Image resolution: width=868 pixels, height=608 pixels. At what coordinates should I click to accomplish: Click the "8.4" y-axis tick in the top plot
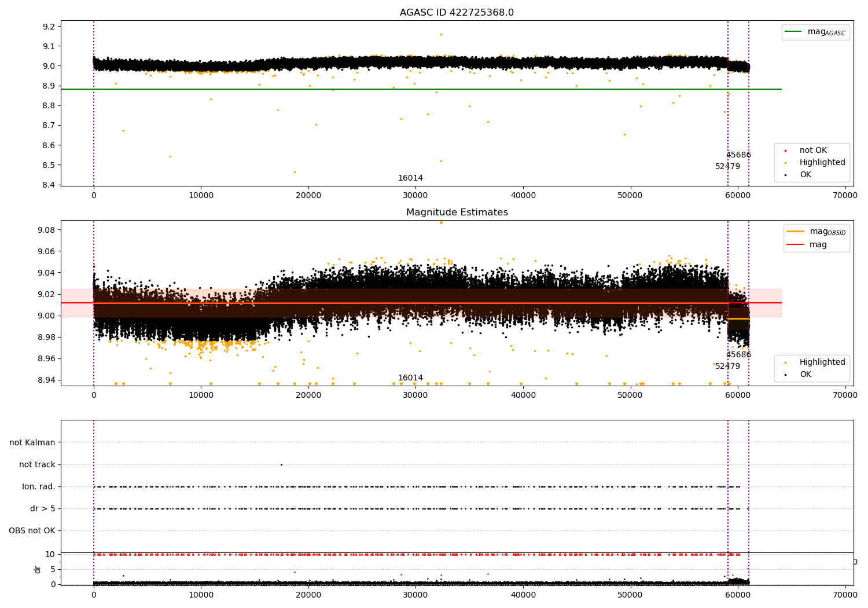coord(49,185)
